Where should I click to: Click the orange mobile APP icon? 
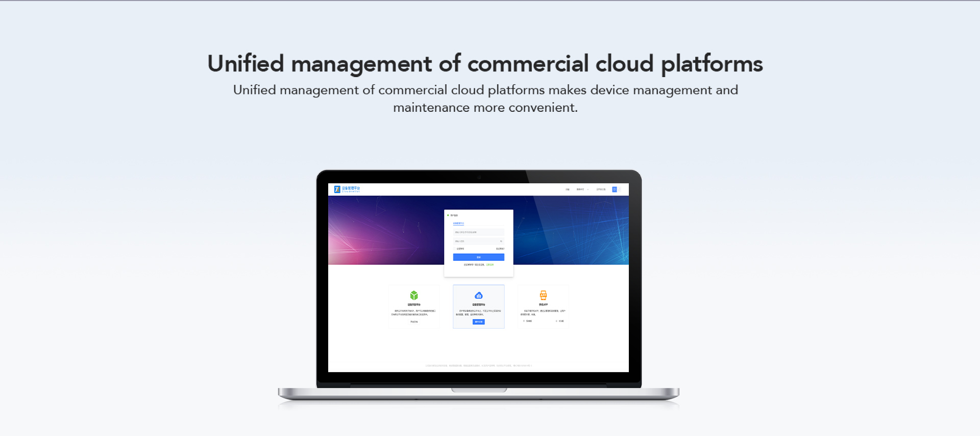(543, 295)
